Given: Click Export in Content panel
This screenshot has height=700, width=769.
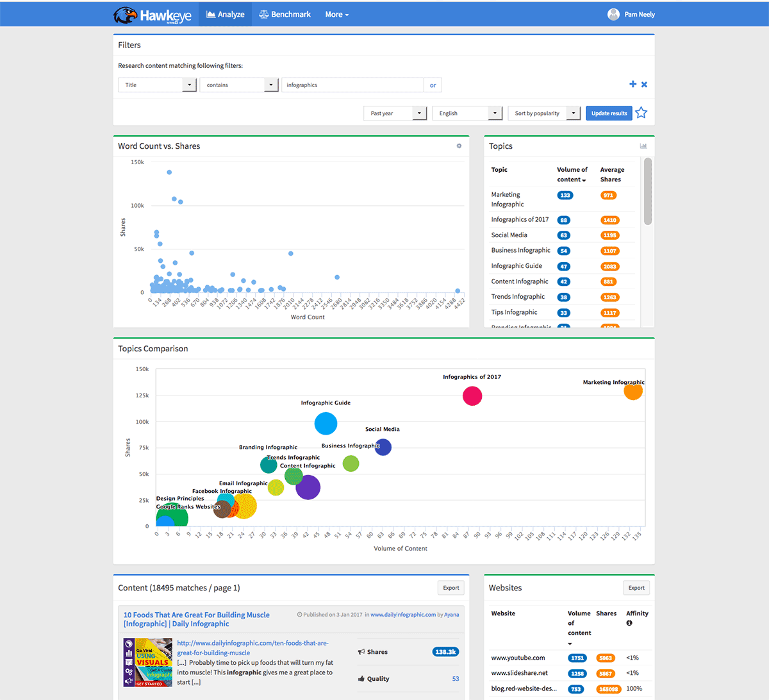Looking at the screenshot, I should click(451, 588).
